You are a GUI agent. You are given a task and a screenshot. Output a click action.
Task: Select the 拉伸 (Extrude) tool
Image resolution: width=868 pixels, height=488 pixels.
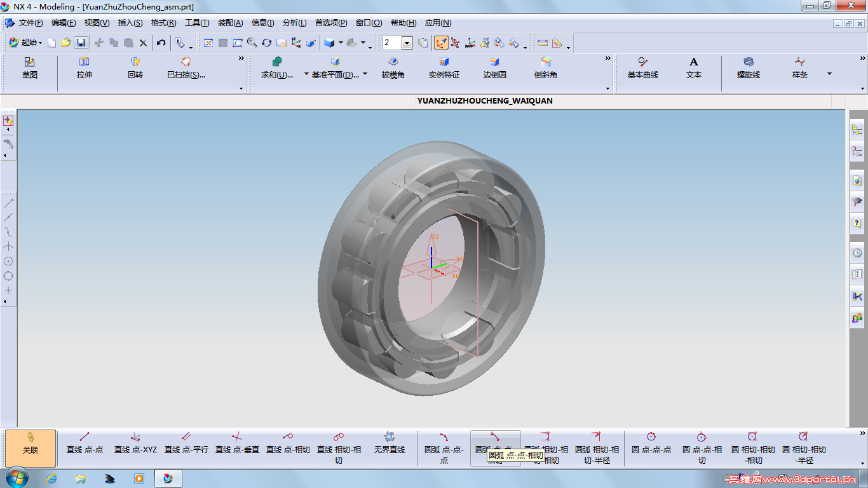tap(85, 69)
